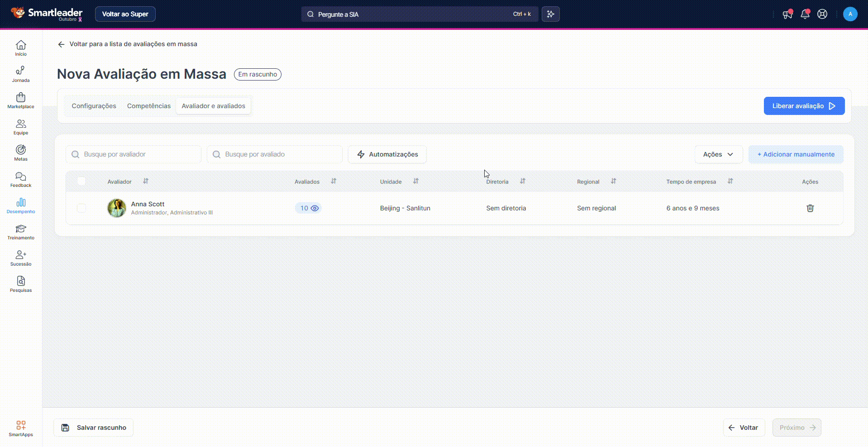
Task: Check the Anna Scott row checkbox
Action: coord(81,208)
